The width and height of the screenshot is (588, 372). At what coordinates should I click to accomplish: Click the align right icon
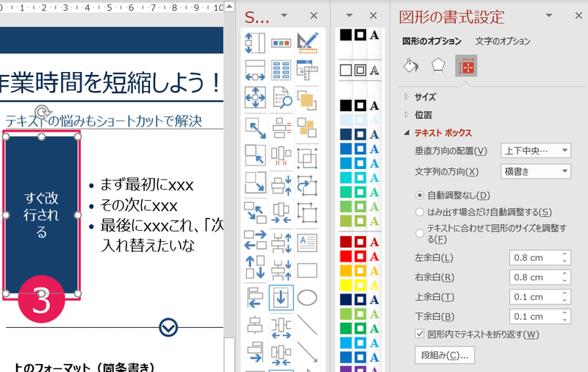(255, 352)
